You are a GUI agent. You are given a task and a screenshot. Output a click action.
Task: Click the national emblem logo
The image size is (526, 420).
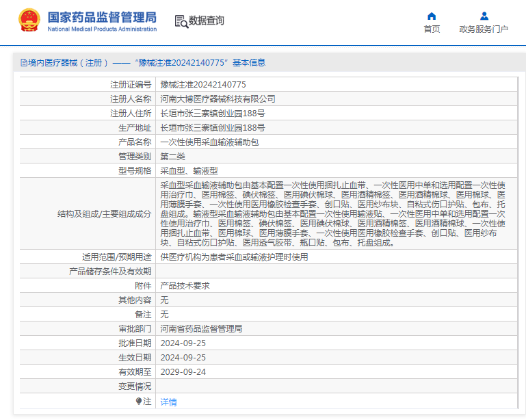29,20
